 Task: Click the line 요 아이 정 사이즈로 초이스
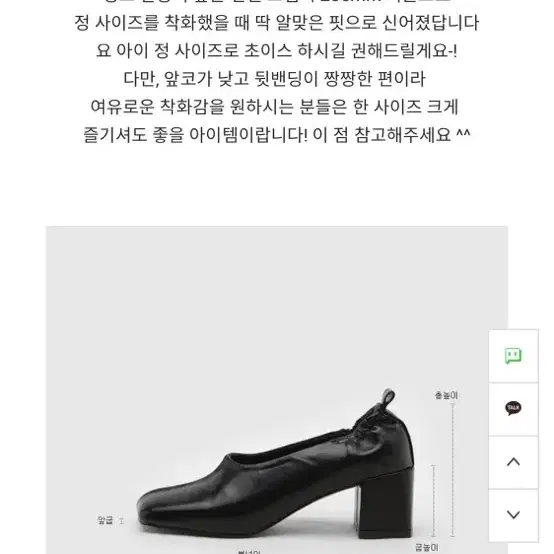277,51
